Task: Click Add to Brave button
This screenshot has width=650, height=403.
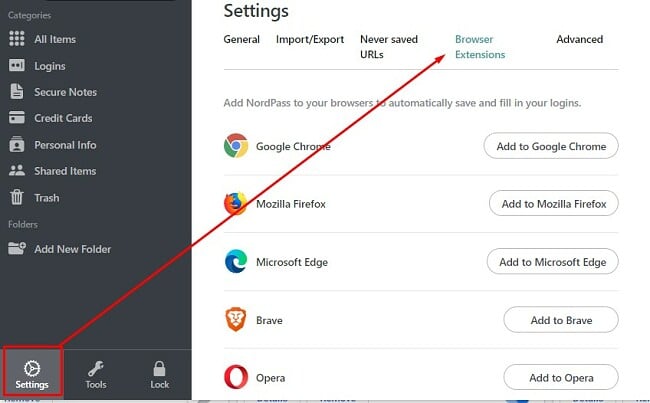Action: [x=561, y=320]
